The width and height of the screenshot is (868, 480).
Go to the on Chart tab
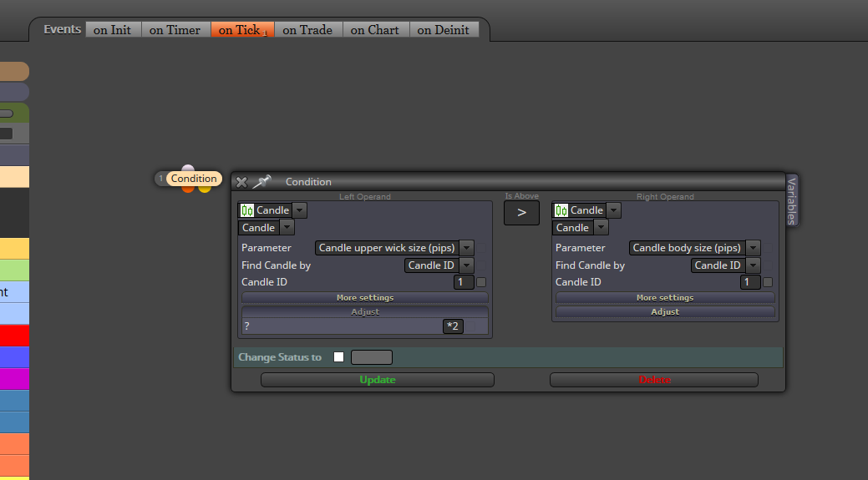(x=375, y=30)
